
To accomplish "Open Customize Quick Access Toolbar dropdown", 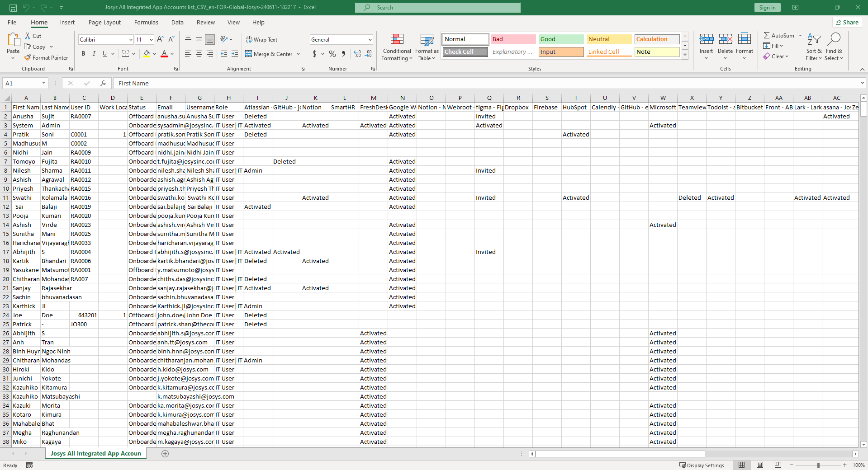I will pos(61,7).
